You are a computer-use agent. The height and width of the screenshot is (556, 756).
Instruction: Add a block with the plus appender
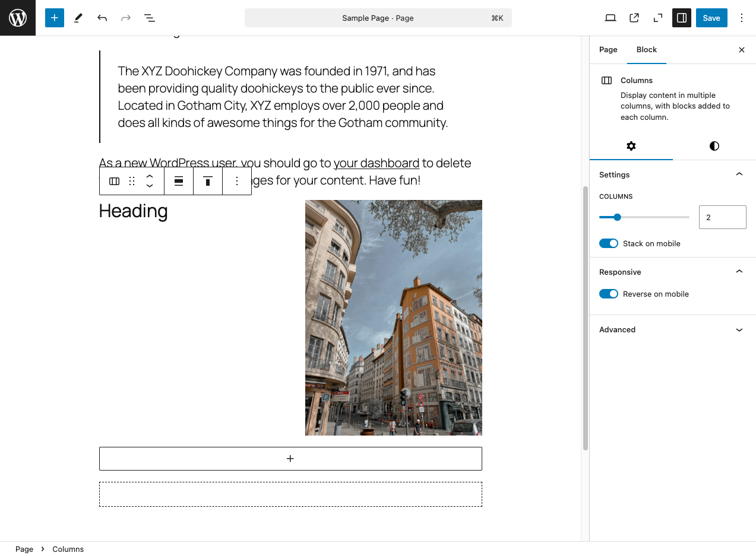[x=290, y=459]
